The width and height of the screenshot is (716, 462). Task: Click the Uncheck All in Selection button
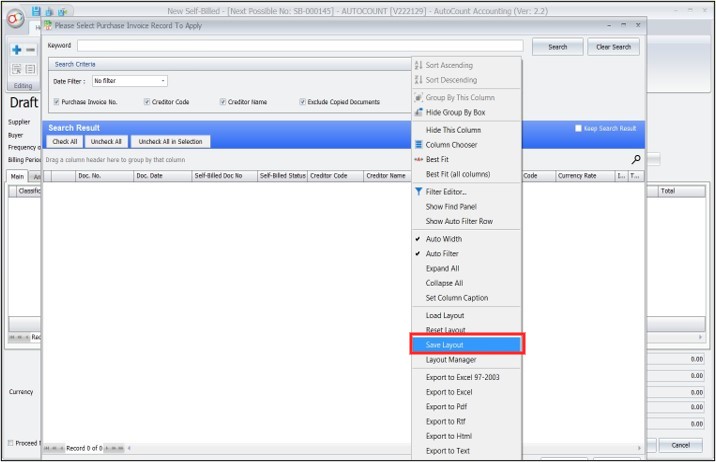pos(170,142)
